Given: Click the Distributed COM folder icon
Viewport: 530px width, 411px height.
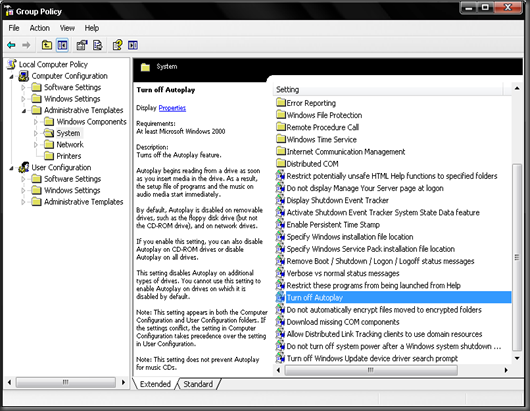Looking at the screenshot, I should pyautogui.click(x=281, y=163).
